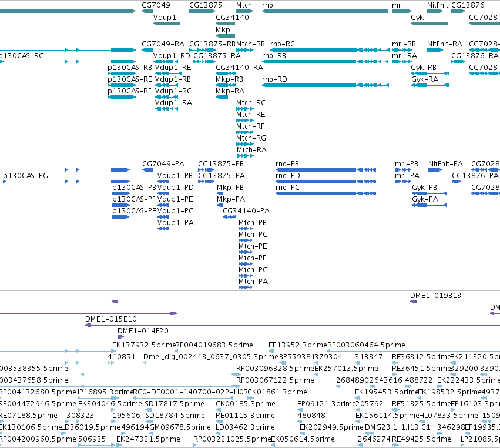This screenshot has width=500, height=448.
Task: Select the CG34140-PA protein label
Action: 246,211
